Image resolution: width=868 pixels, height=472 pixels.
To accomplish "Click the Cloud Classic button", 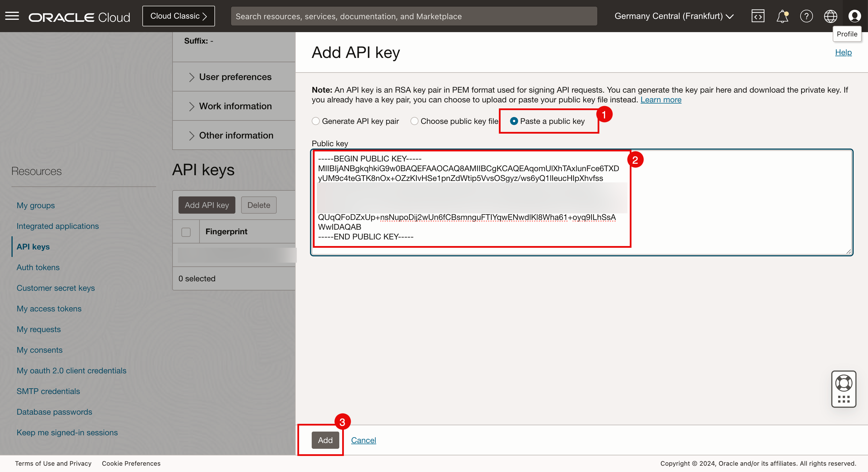I will pos(178,16).
